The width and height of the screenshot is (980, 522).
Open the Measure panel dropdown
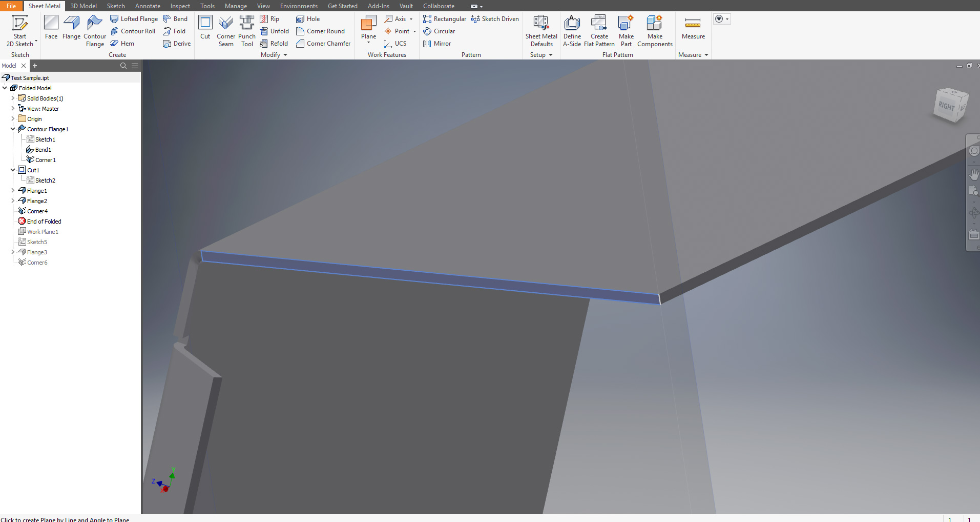(x=693, y=55)
